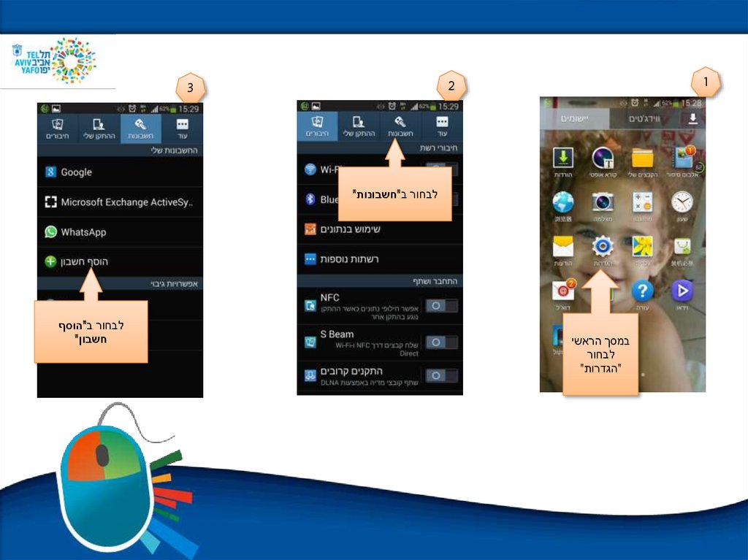Tap the download arrow in home screen header
The image size is (748, 560).
point(692,119)
